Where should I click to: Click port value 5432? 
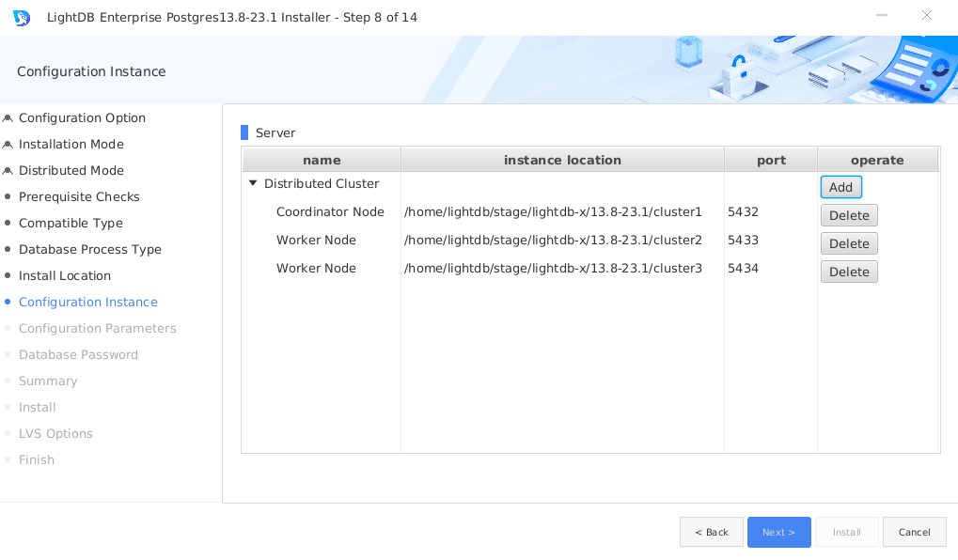pos(743,212)
